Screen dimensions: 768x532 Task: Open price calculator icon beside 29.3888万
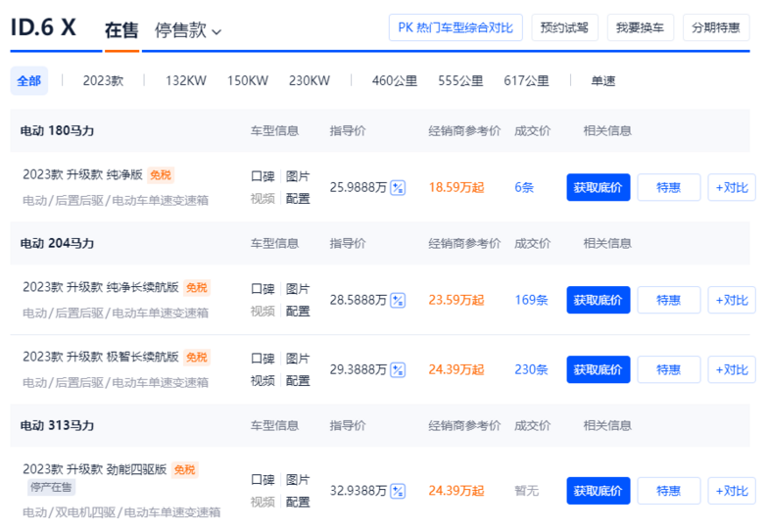click(398, 370)
